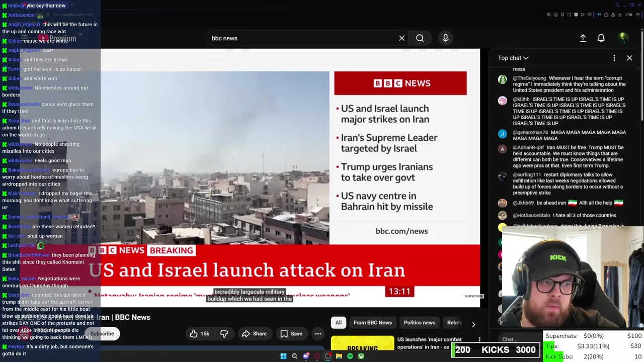Open Discord from the taskbar

click(x=306, y=356)
